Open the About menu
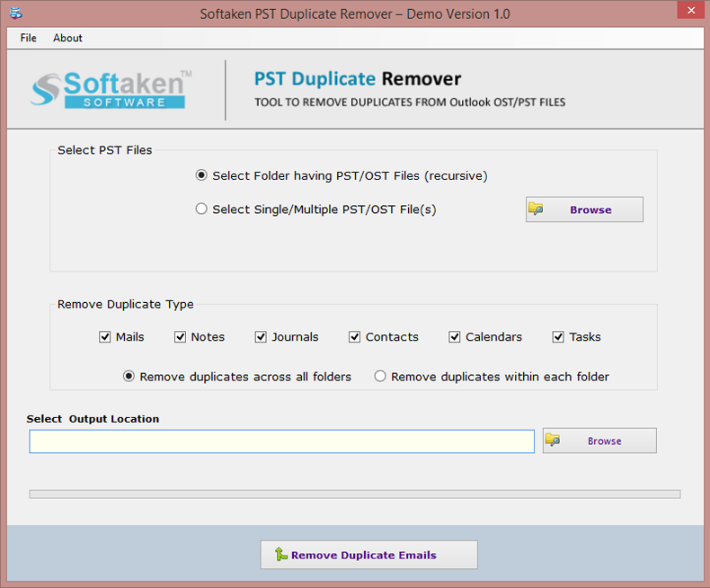The width and height of the screenshot is (710, 588). (x=67, y=38)
